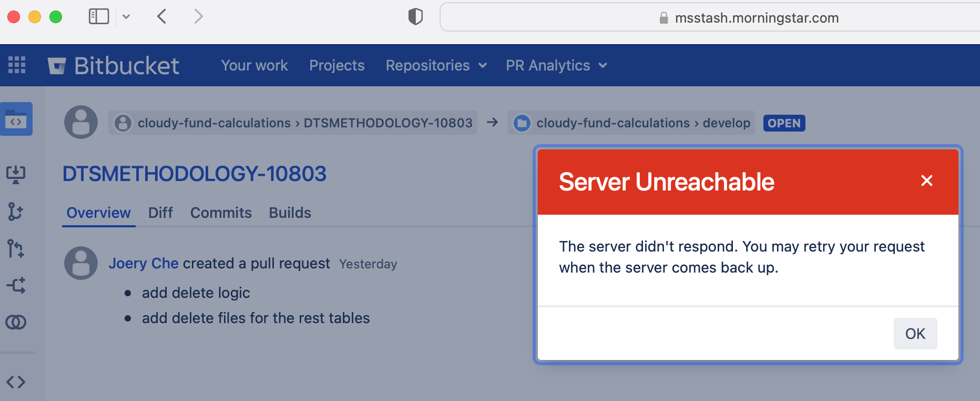Select the Overview tab

tap(99, 213)
